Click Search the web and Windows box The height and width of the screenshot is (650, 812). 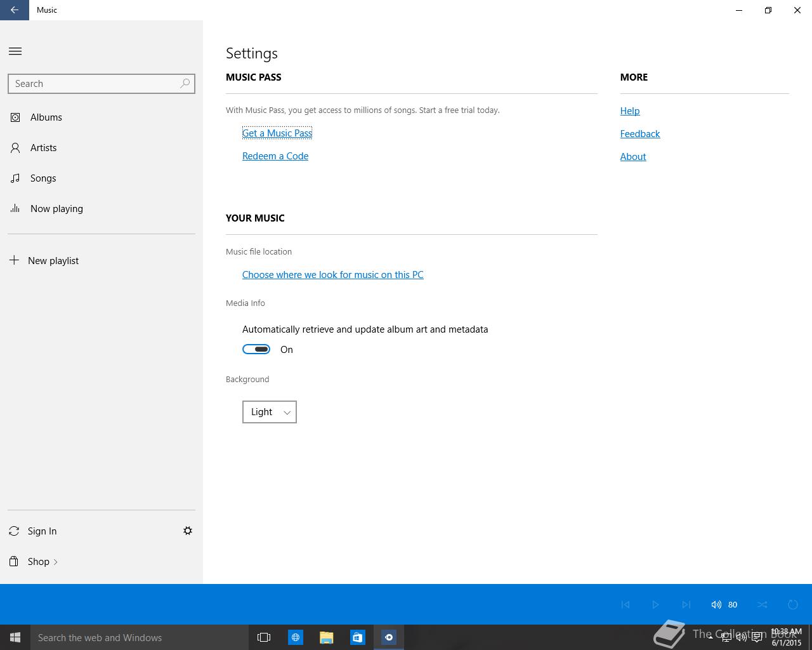140,637
